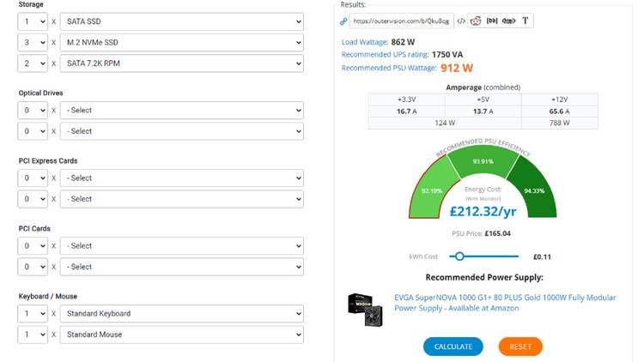Click the Load Wattage label
644x362 pixels.
point(365,42)
